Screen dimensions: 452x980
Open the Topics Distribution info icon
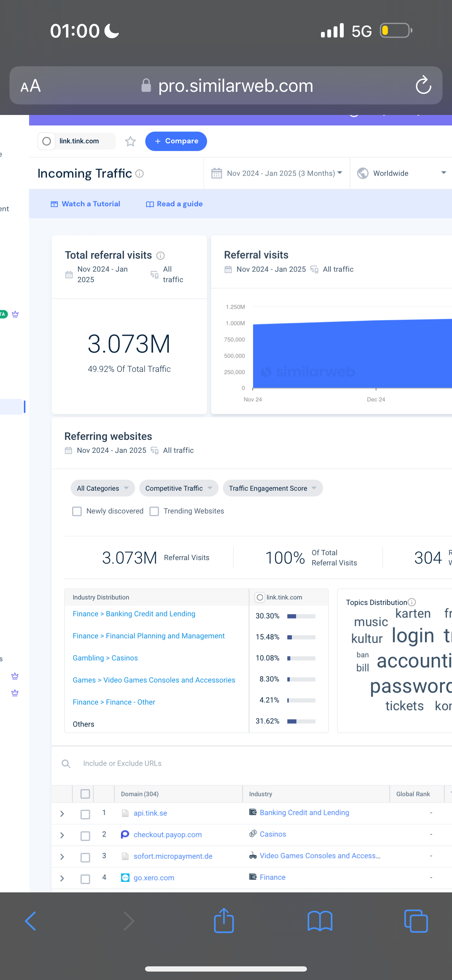point(412,602)
